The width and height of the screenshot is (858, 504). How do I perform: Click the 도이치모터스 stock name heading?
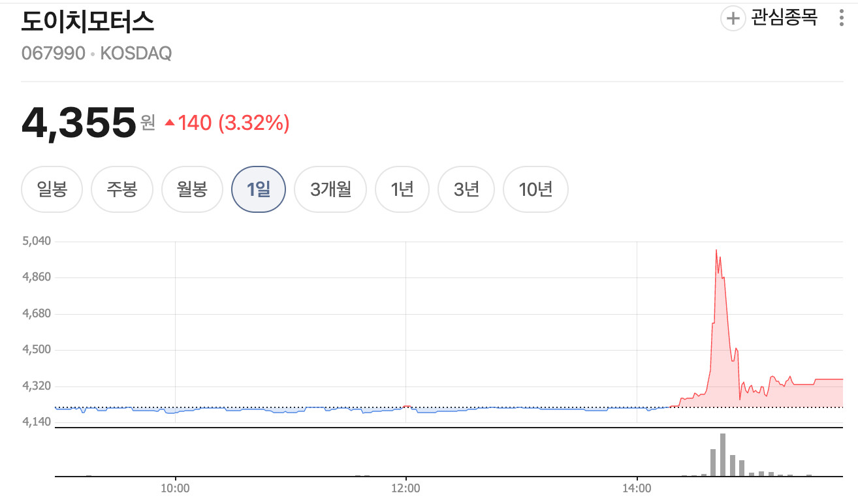point(88,22)
